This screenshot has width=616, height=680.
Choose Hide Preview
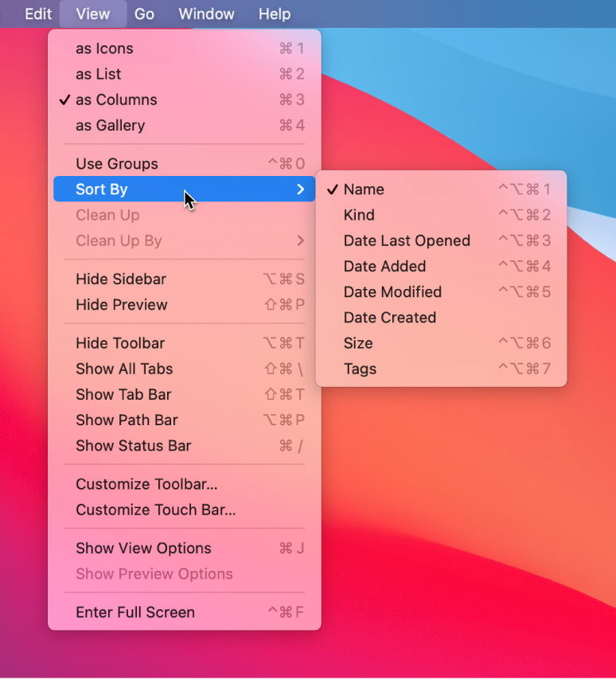184,305
